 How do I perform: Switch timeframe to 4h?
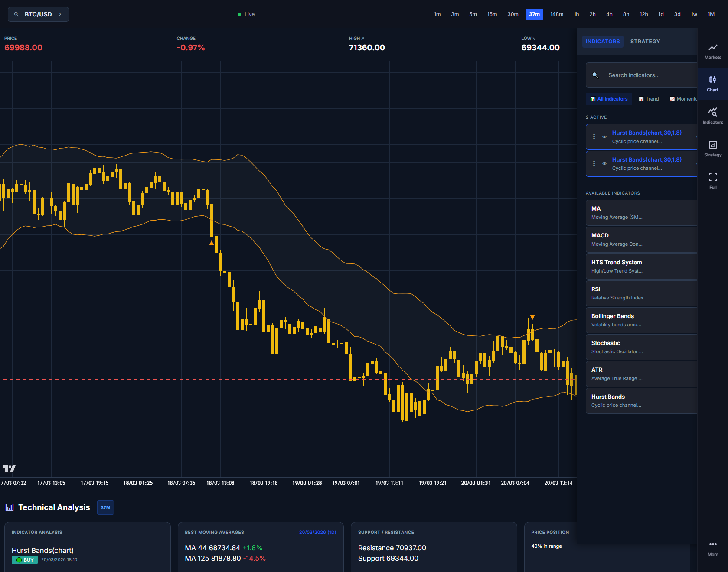coord(609,14)
